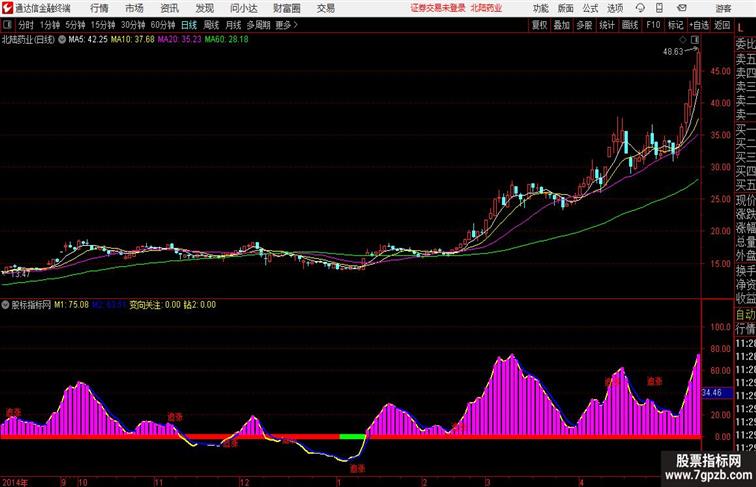The width and height of the screenshot is (756, 487).
Task: Switch to 月线 monthly period
Action: (x=233, y=25)
